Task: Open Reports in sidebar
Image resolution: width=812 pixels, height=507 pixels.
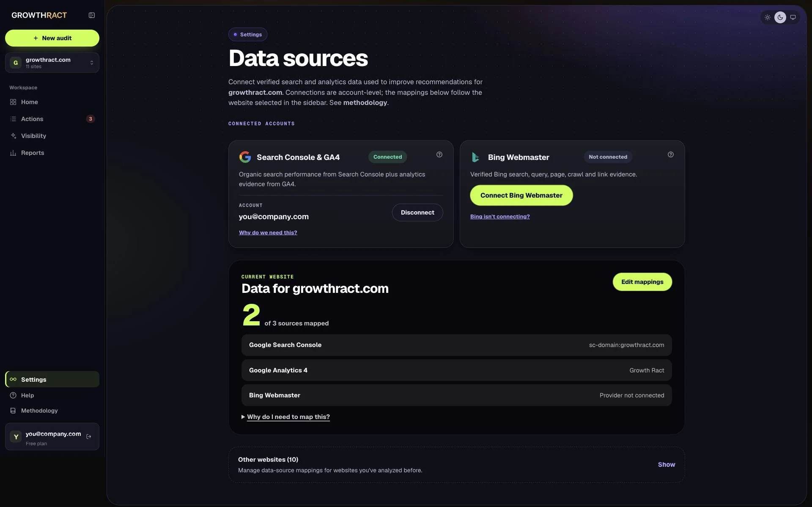Action: pyautogui.click(x=52, y=153)
